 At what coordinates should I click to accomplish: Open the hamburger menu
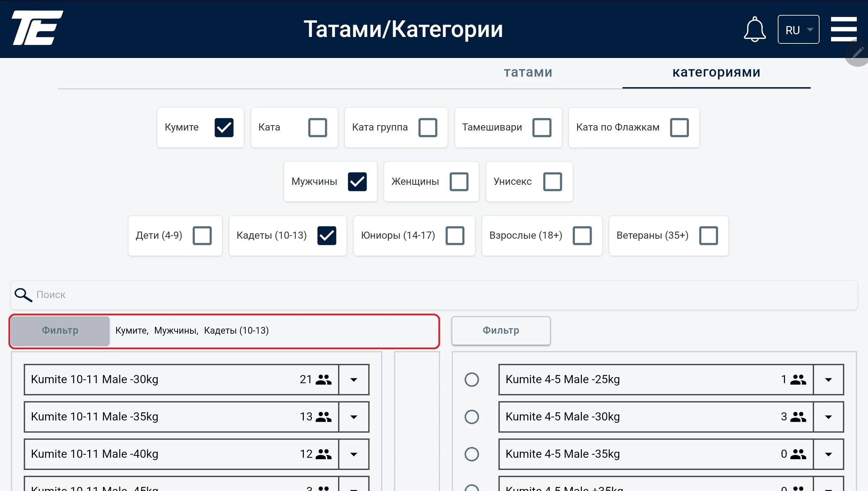(x=844, y=29)
